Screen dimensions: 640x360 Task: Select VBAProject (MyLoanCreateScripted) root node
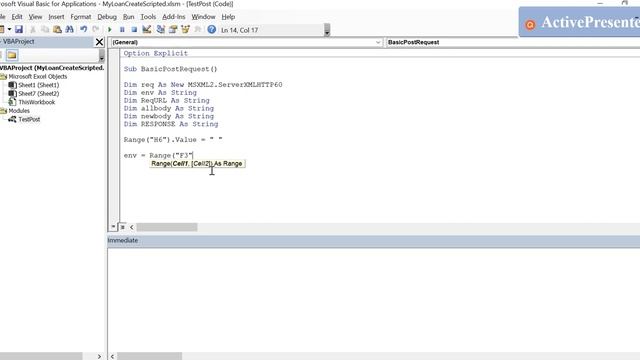click(x=52, y=68)
